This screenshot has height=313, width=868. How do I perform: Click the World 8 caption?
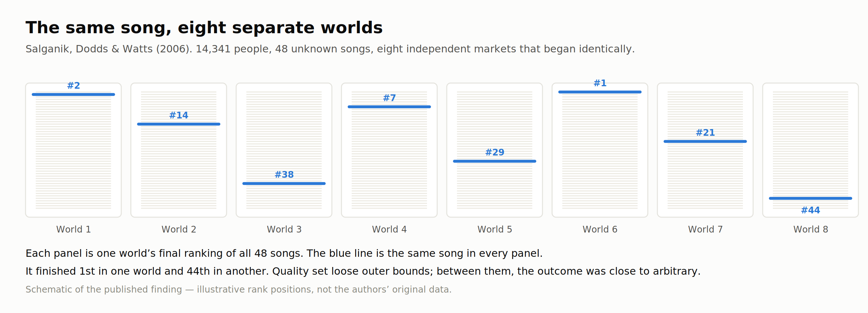pos(810,229)
